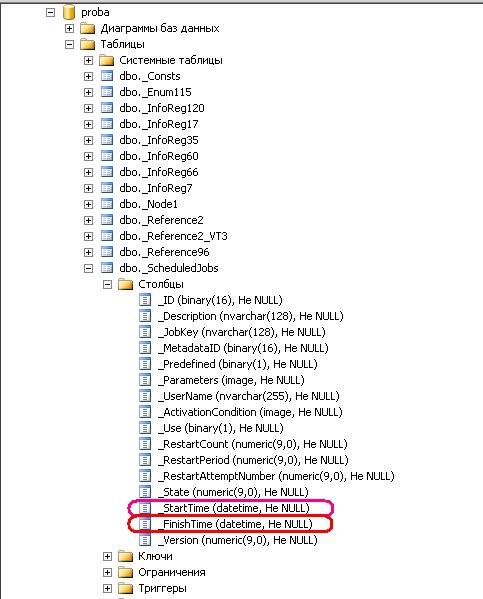Collapse the Таблицы folder node
Image resolution: width=483 pixels, height=599 pixels.
[70, 44]
